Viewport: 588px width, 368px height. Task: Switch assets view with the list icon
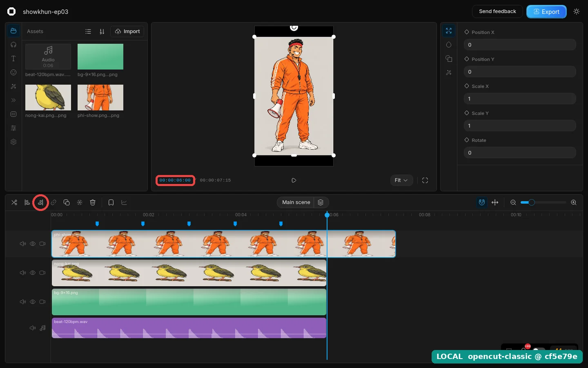point(88,31)
